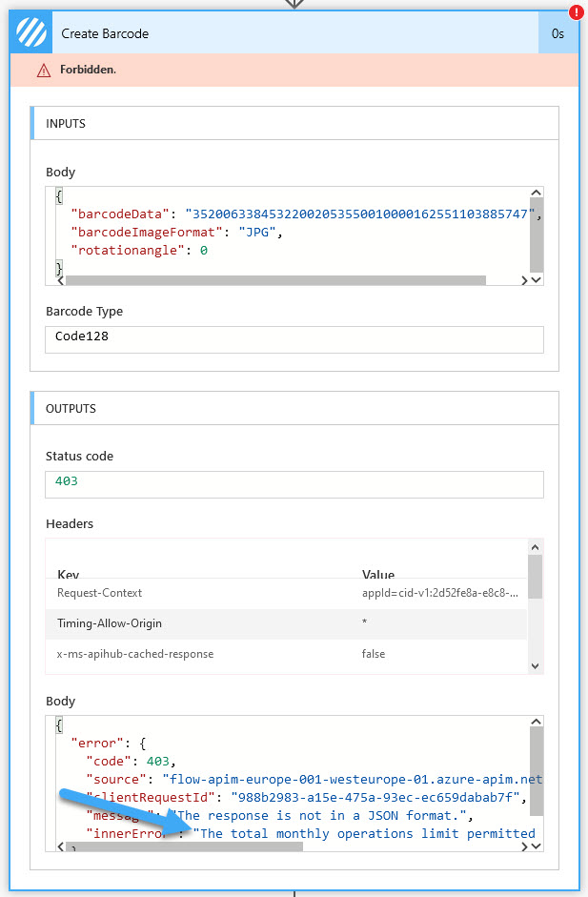588x897 pixels.
Task: Expand the OUTPUTS section
Action: (x=286, y=407)
